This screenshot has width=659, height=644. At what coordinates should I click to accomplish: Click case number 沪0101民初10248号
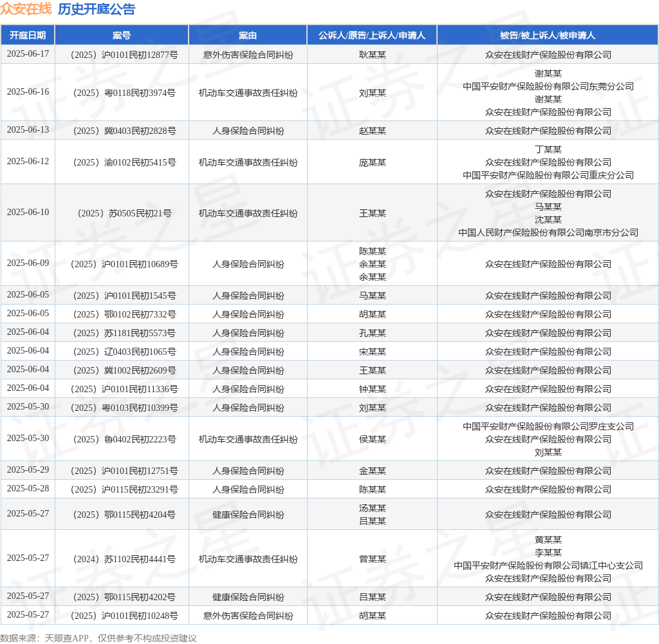click(124, 616)
